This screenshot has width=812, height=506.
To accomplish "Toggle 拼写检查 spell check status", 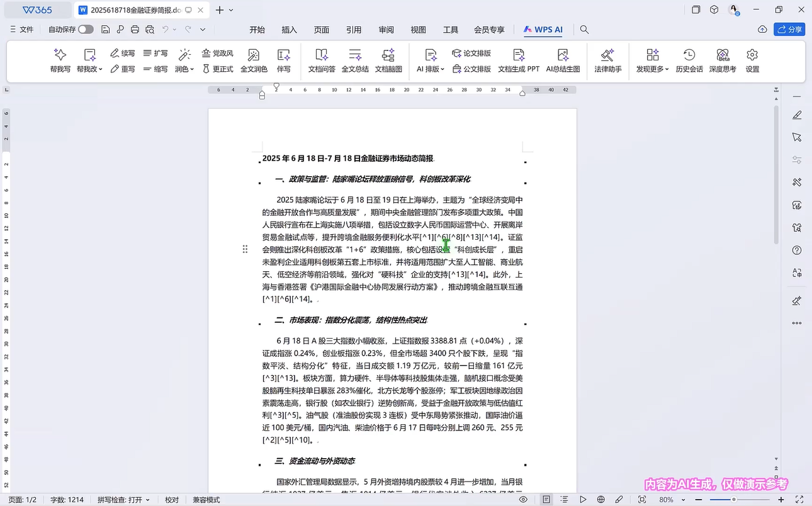I will pos(123,500).
